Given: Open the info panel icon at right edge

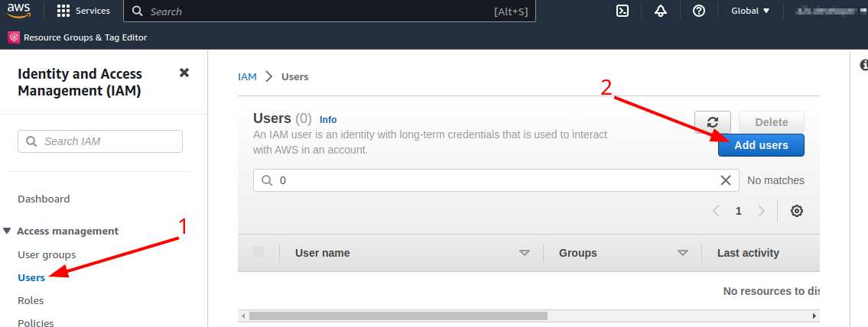Looking at the screenshot, I should click(x=863, y=65).
